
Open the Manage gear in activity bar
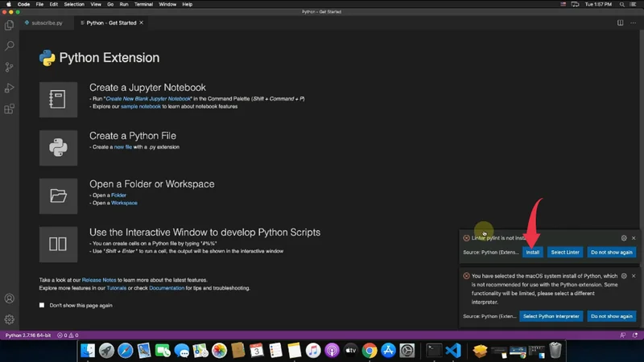coord(10,319)
